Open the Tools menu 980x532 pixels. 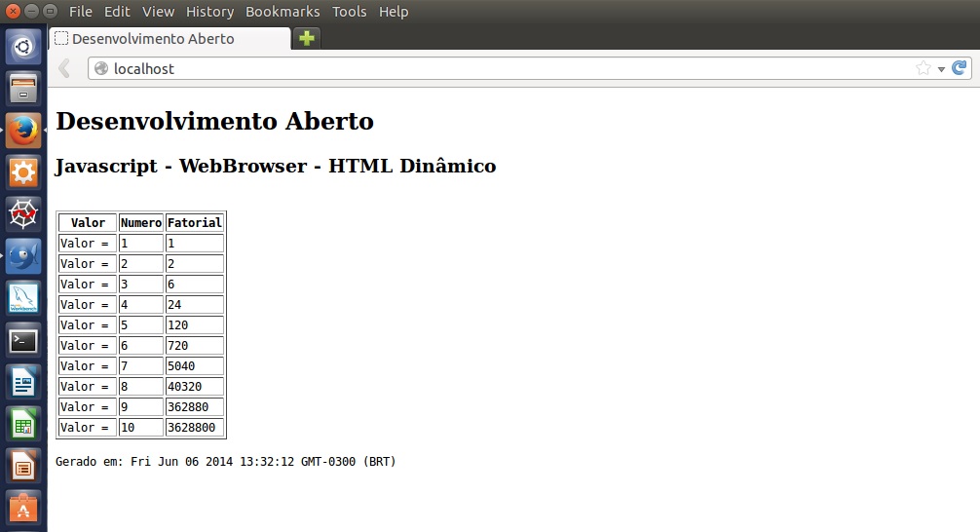[x=350, y=12]
